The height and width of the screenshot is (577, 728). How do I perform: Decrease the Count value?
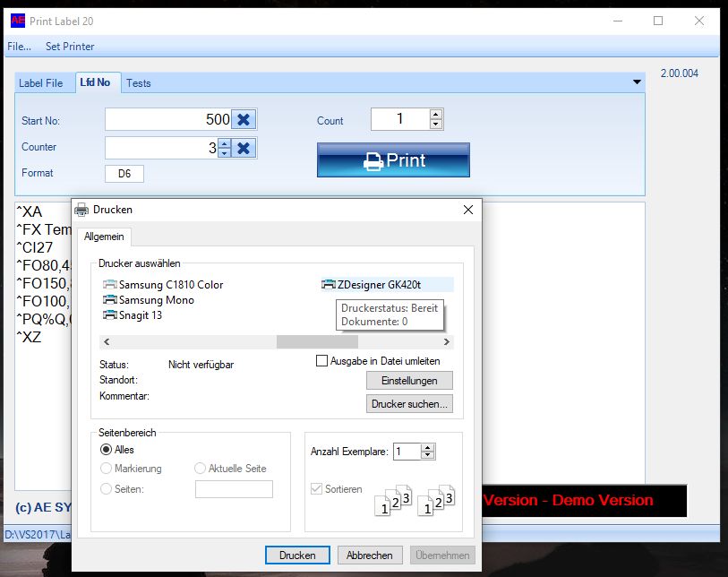coord(435,124)
